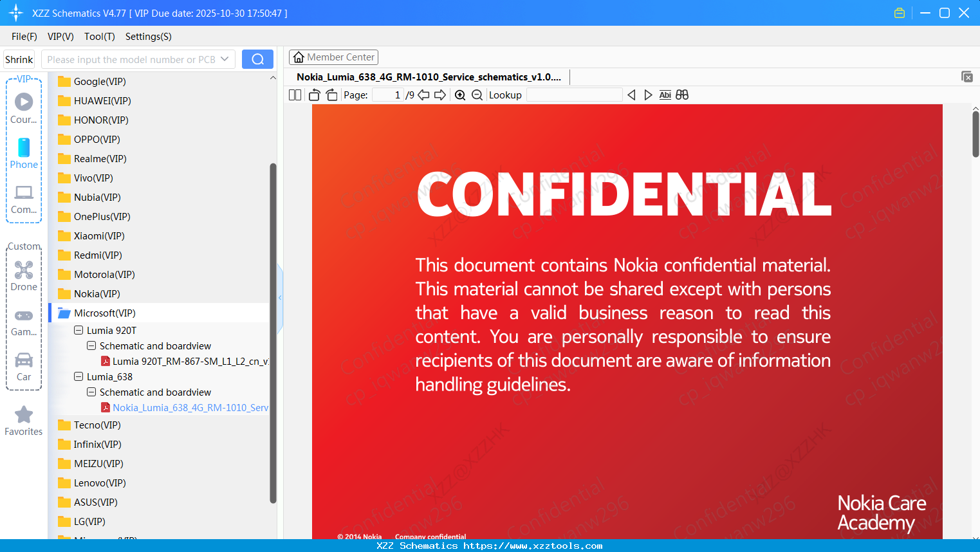Toggle the dual-window comparison view
Screen dimensions: 980x552
682,95
